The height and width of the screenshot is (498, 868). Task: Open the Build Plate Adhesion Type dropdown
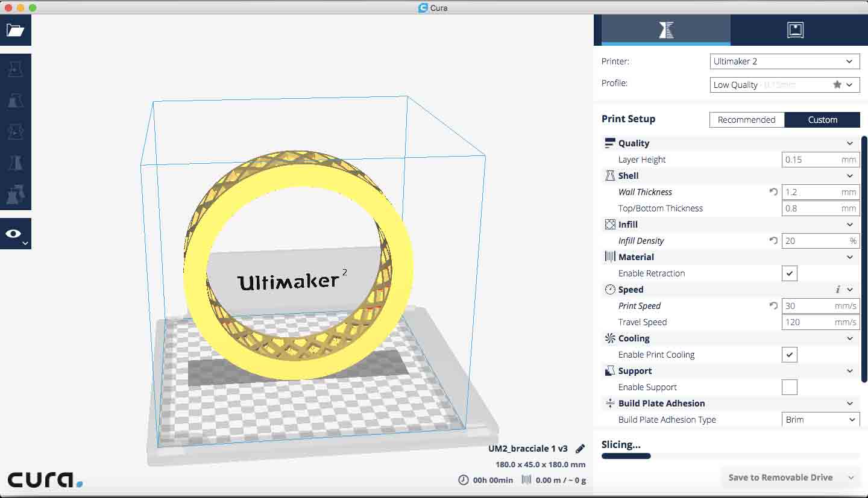coord(820,420)
